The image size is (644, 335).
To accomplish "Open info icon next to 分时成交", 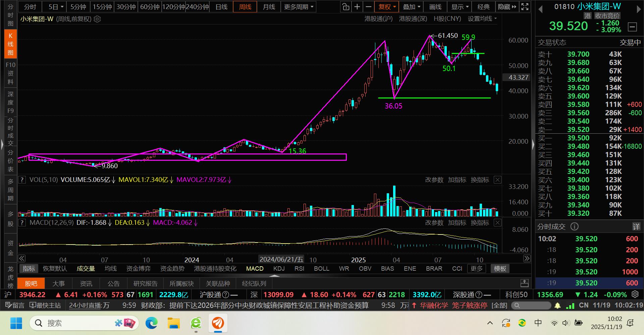I will 575,227.
